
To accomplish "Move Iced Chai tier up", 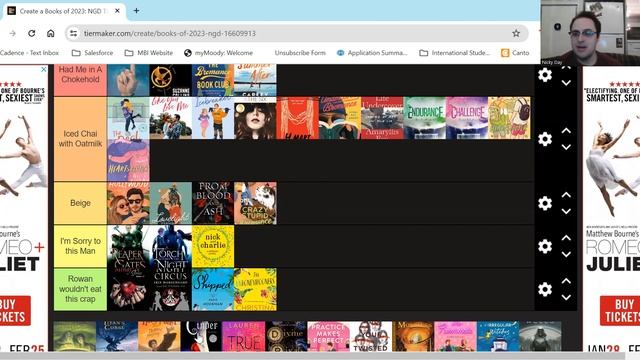I will pos(566,131).
